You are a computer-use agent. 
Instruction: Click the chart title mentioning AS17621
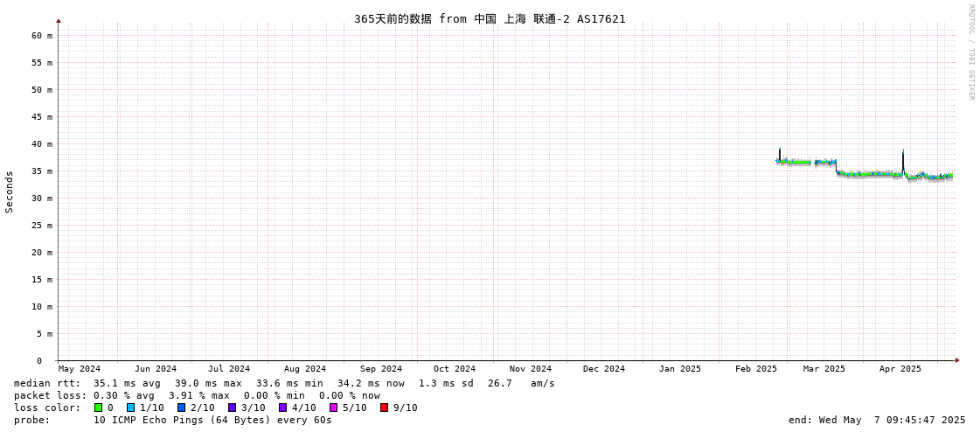490,18
